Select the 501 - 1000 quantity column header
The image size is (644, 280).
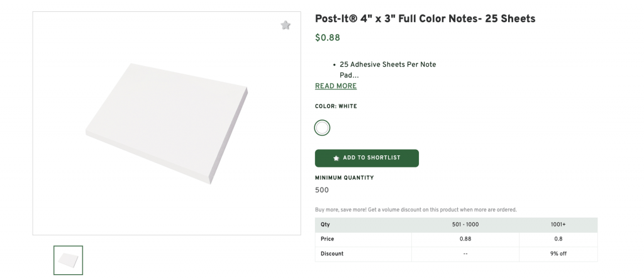[x=465, y=225]
